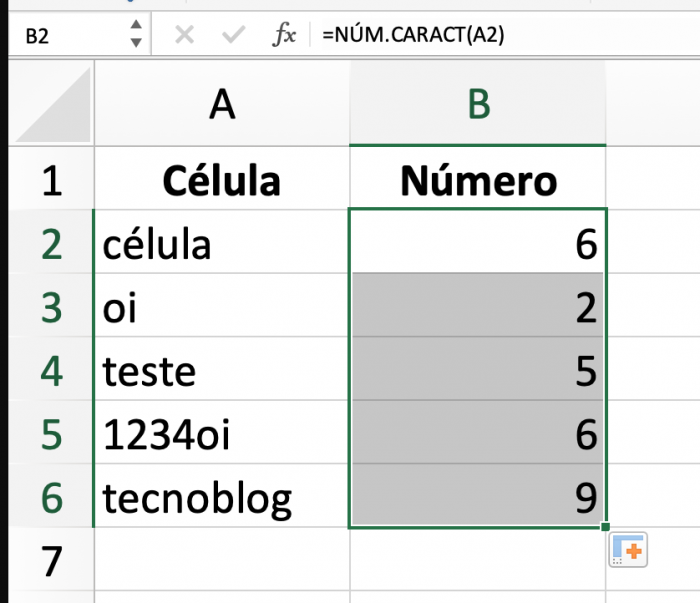The width and height of the screenshot is (700, 603).
Task: Open the Auto Fill Options button
Action: click(628, 549)
